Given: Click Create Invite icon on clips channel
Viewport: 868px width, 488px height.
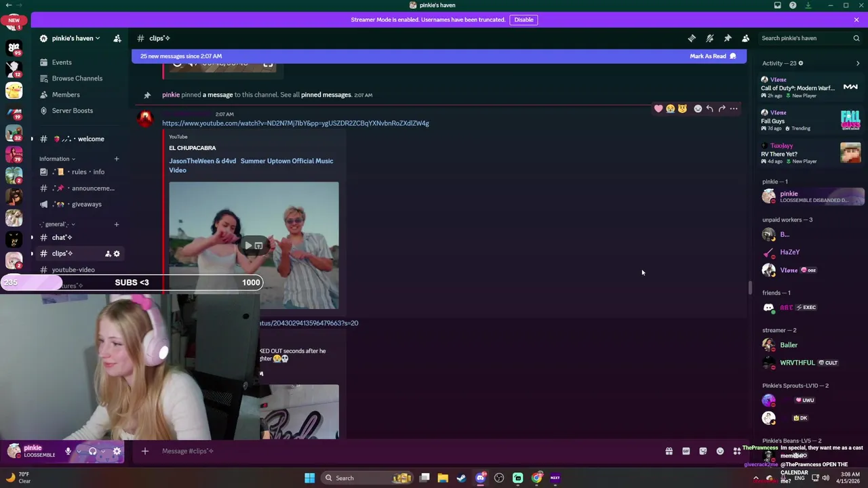Looking at the screenshot, I should (x=107, y=253).
